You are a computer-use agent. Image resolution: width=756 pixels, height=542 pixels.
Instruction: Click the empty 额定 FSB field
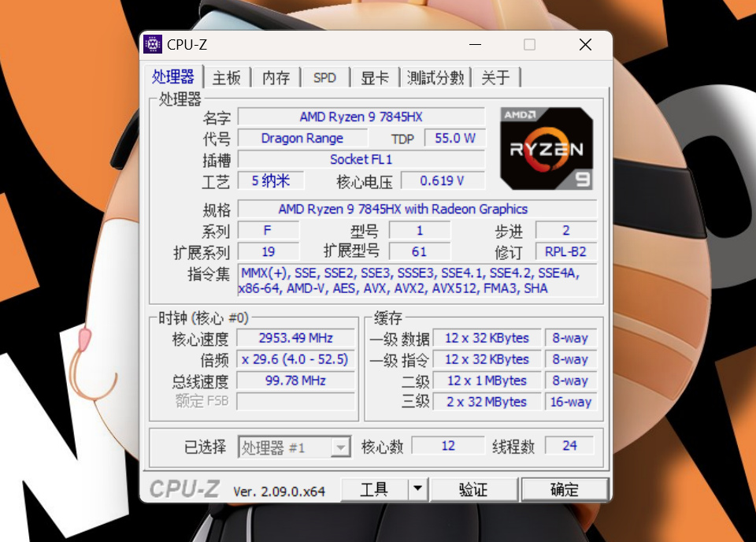(295, 401)
